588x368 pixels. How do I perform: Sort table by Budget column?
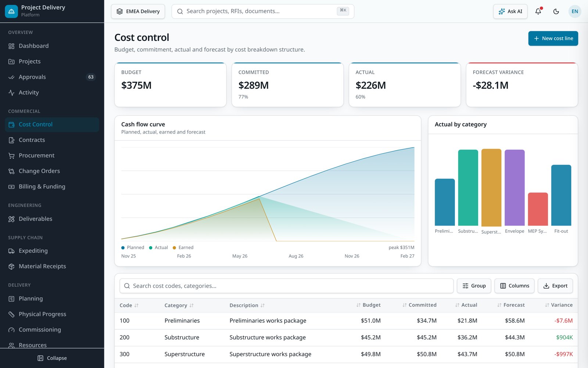[x=368, y=305]
